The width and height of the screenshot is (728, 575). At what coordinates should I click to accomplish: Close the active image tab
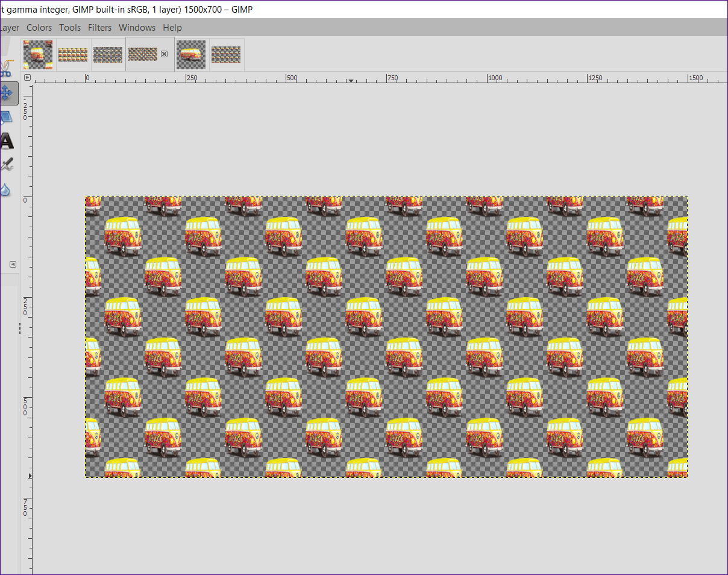click(x=164, y=54)
